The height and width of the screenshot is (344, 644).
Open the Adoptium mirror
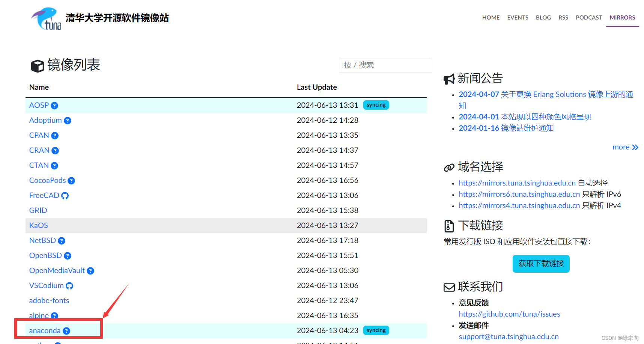click(x=45, y=120)
